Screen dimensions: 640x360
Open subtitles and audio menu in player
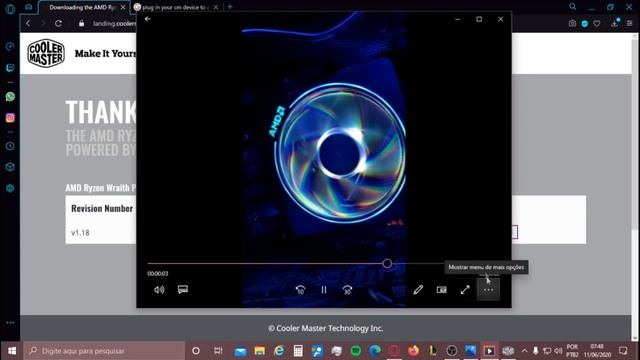[183, 290]
